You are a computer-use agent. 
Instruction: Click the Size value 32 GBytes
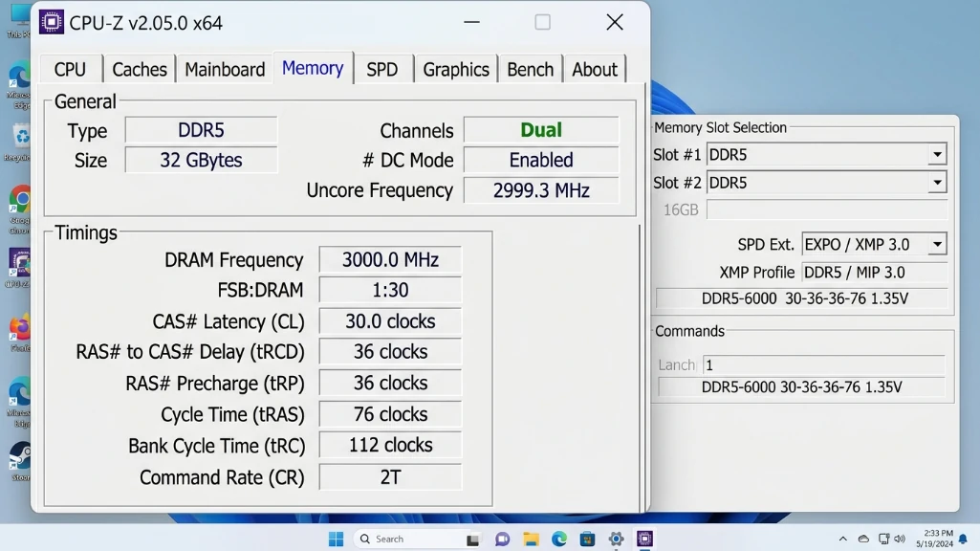(201, 160)
